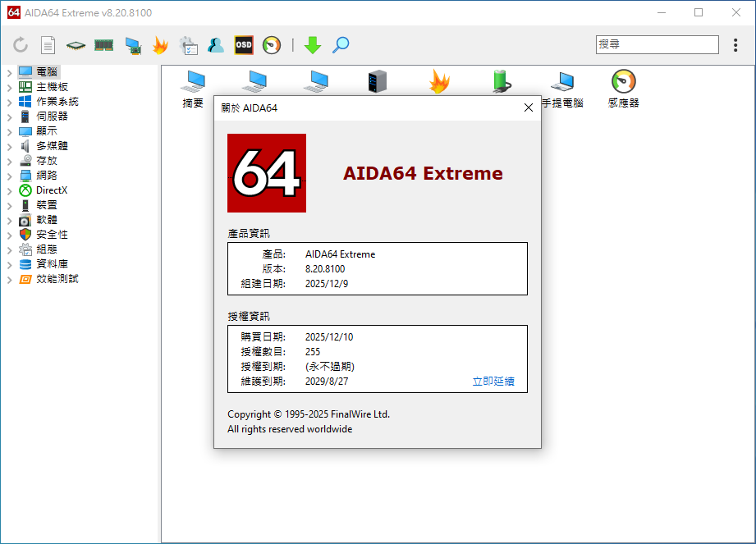Click the 立即延續 renewal link
The image size is (756, 544).
click(x=493, y=382)
